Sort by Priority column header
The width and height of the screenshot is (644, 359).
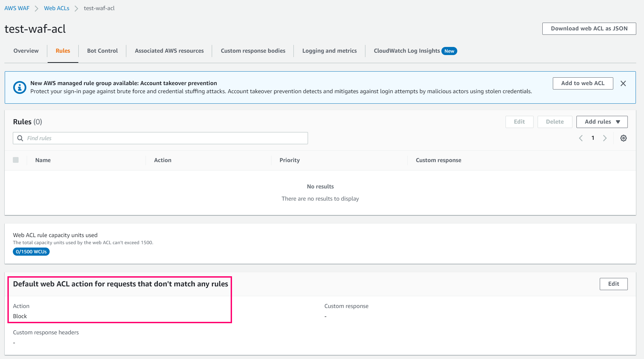pos(289,160)
